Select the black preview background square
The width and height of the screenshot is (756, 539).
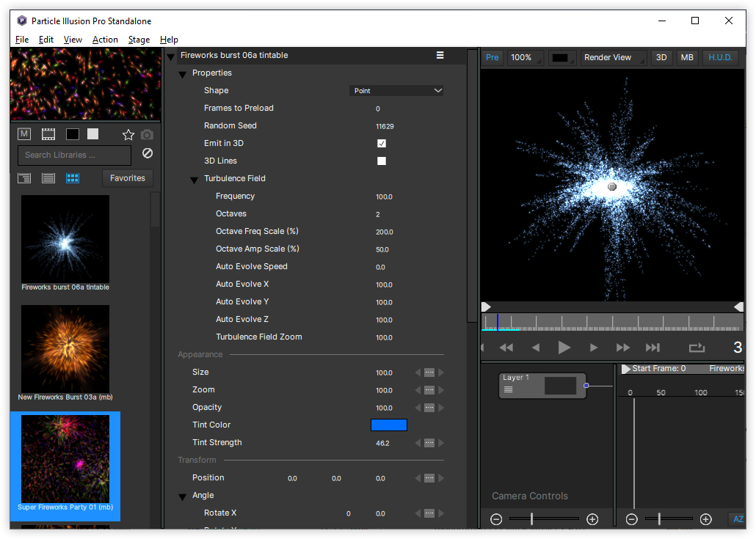[x=73, y=134]
